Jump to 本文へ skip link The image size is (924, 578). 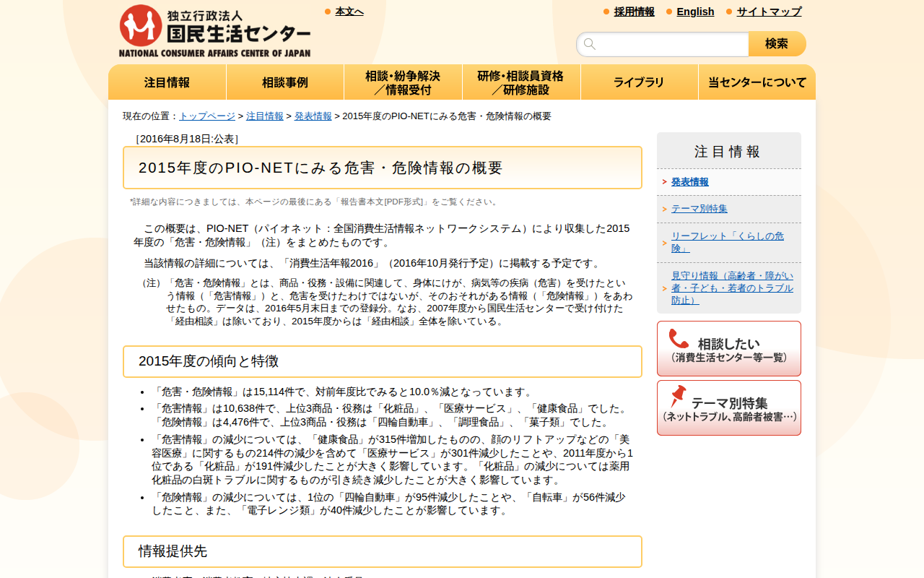349,12
